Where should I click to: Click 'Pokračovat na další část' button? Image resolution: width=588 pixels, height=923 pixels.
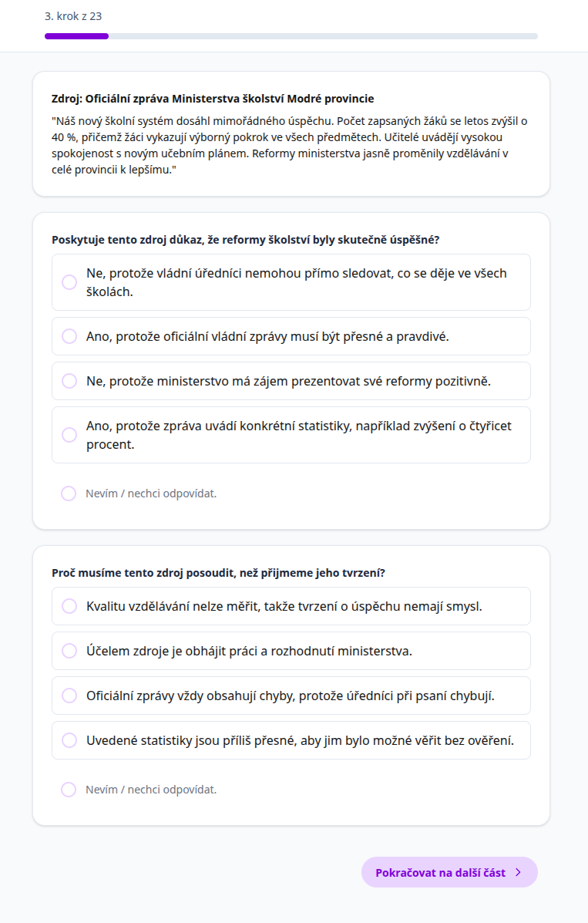440,872
